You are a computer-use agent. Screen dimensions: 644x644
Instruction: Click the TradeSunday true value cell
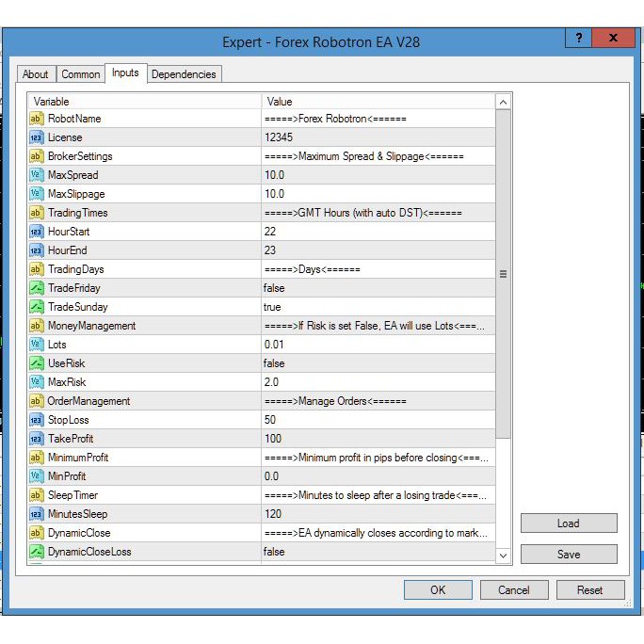click(x=377, y=307)
